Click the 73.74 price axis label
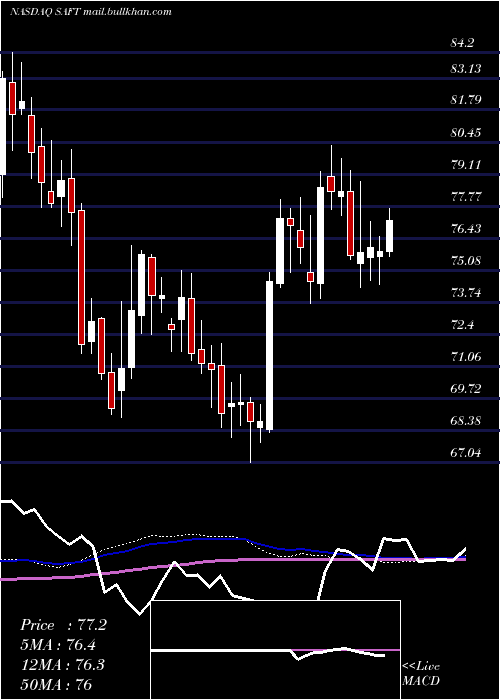This screenshot has height=700, width=500. point(466,293)
